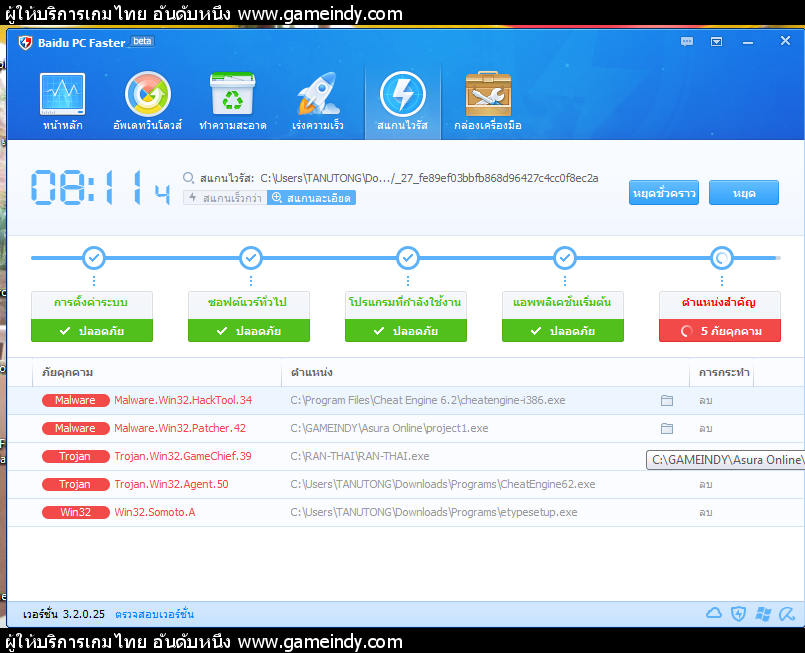The height and width of the screenshot is (653, 805).
Task: Open the title bar dropdown menu icon
Action: click(x=717, y=42)
